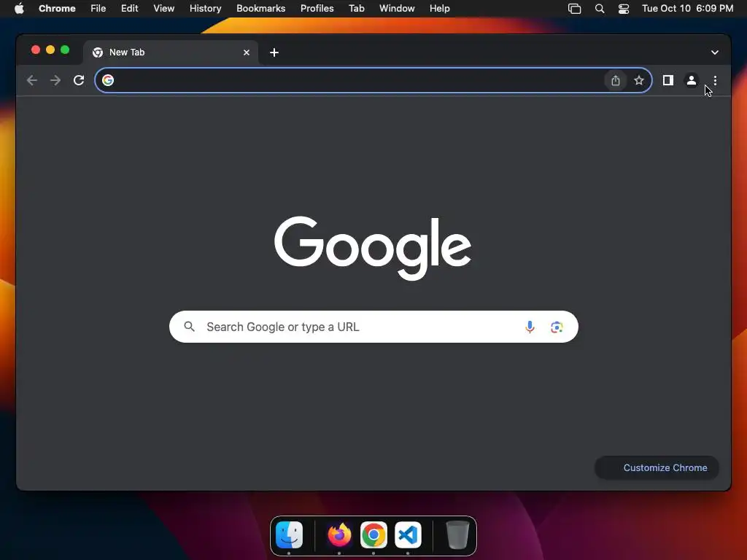Open the Help menu
The image size is (747, 560).
tap(439, 9)
